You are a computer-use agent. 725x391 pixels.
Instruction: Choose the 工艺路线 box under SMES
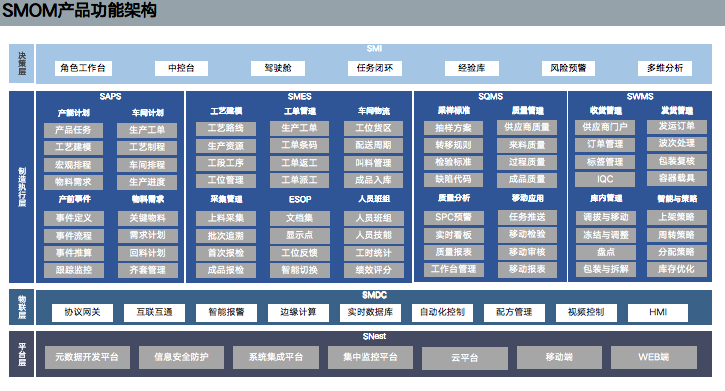point(226,128)
